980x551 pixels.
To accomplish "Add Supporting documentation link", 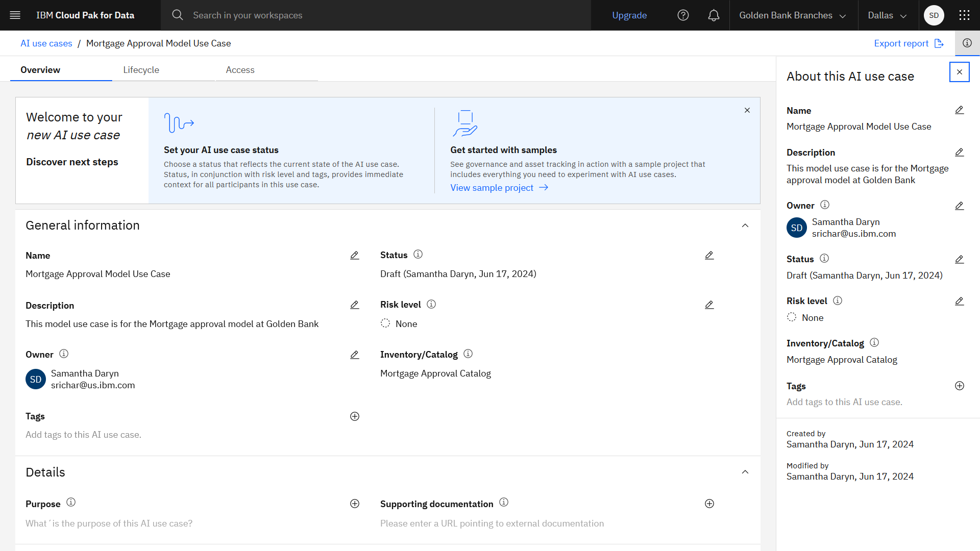I will [x=709, y=504].
